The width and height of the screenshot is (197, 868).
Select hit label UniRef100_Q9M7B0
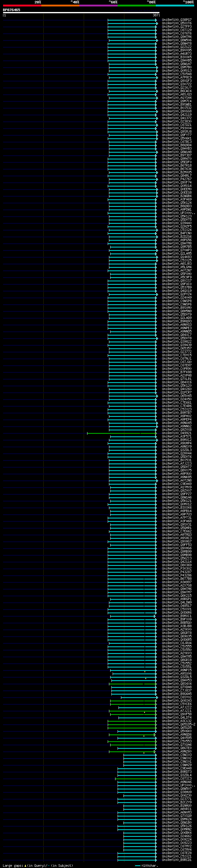(177, 67)
